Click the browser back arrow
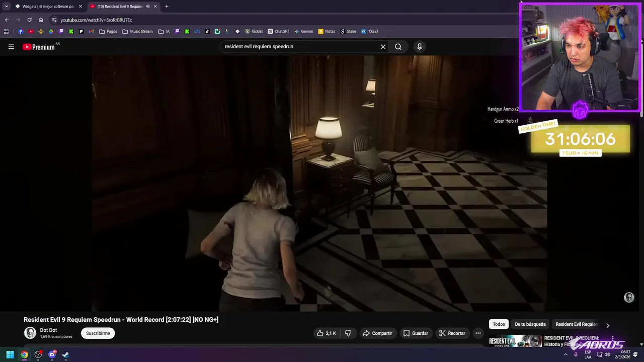The height and width of the screenshot is (362, 644). 7,20
